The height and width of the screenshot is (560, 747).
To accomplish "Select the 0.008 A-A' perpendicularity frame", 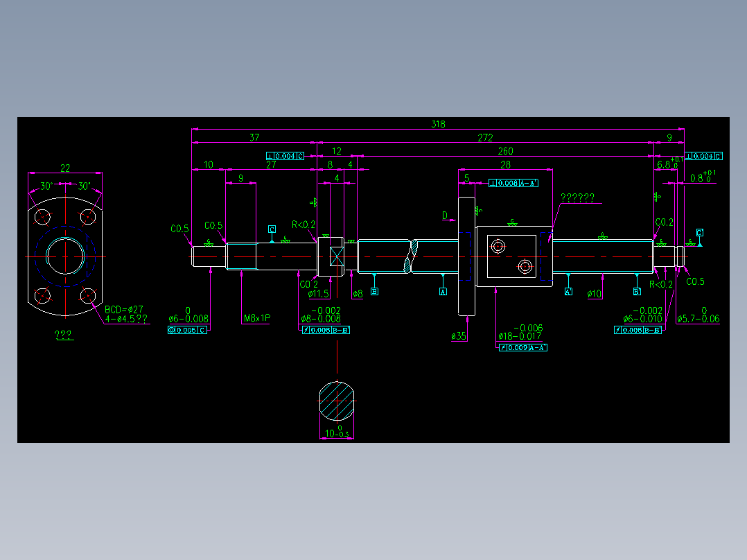I will [x=513, y=183].
